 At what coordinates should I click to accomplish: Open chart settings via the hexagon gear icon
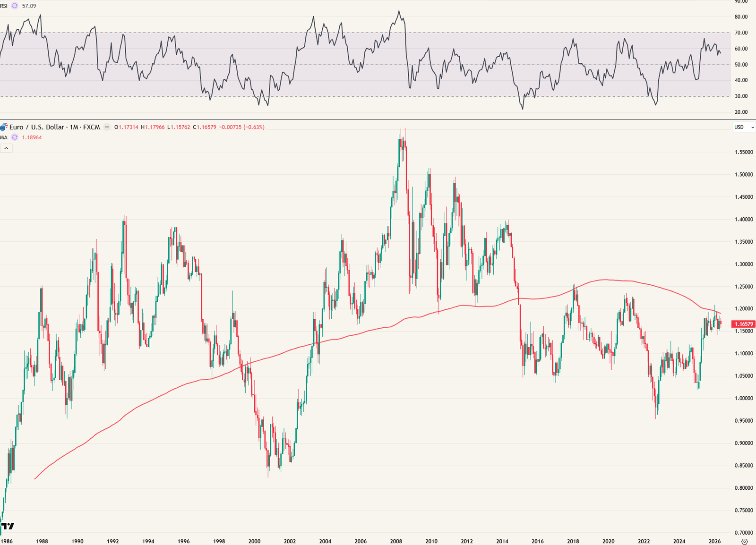pyautogui.click(x=745, y=541)
